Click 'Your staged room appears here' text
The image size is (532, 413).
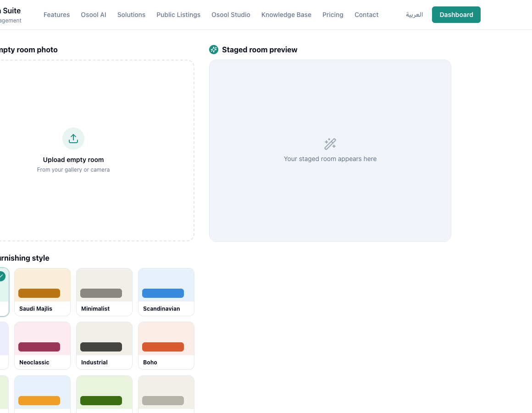330,159
